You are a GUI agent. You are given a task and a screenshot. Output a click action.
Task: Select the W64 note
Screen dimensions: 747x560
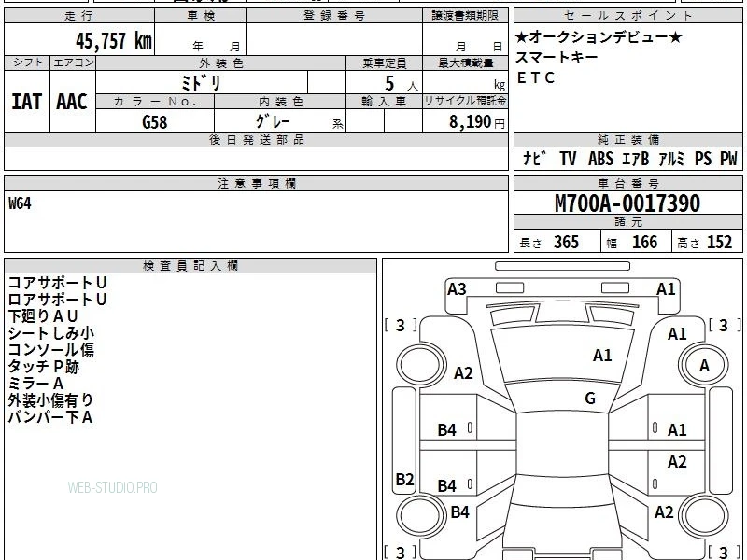coord(20,203)
